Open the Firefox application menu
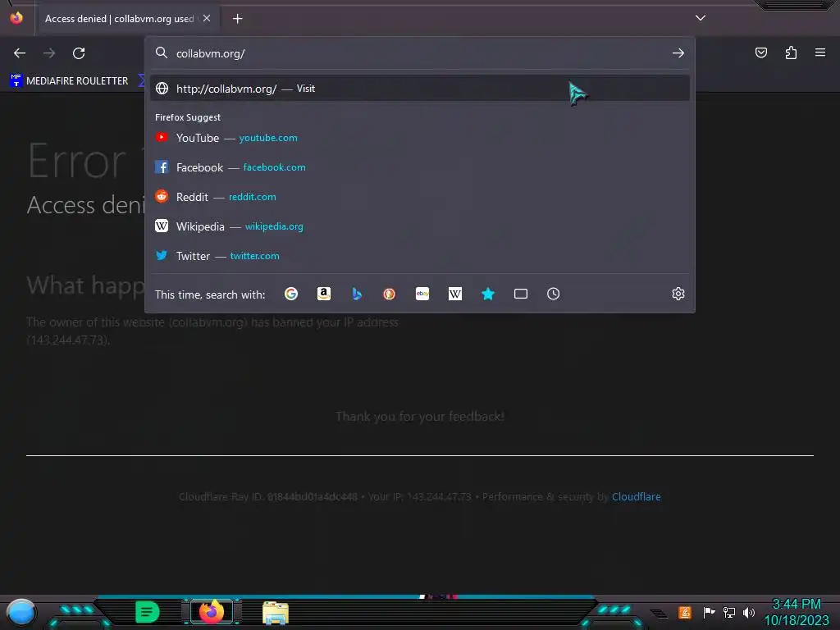This screenshot has width=840, height=630. 820,52
